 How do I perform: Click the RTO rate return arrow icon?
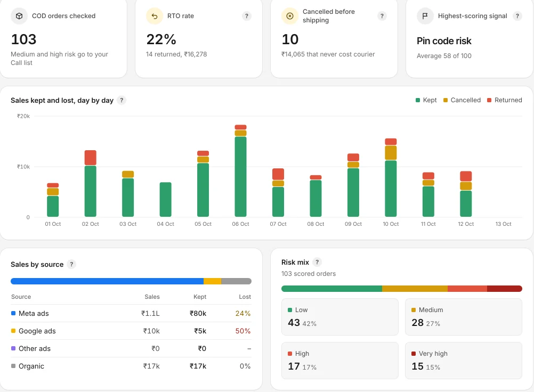point(154,16)
